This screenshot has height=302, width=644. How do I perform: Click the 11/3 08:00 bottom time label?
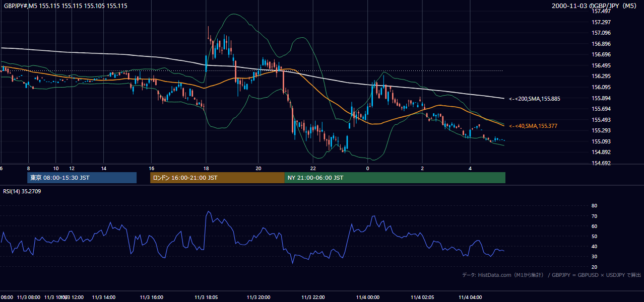click(29, 297)
